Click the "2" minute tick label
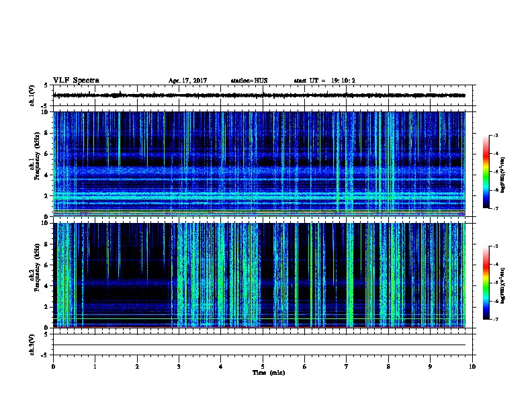 (x=137, y=367)
